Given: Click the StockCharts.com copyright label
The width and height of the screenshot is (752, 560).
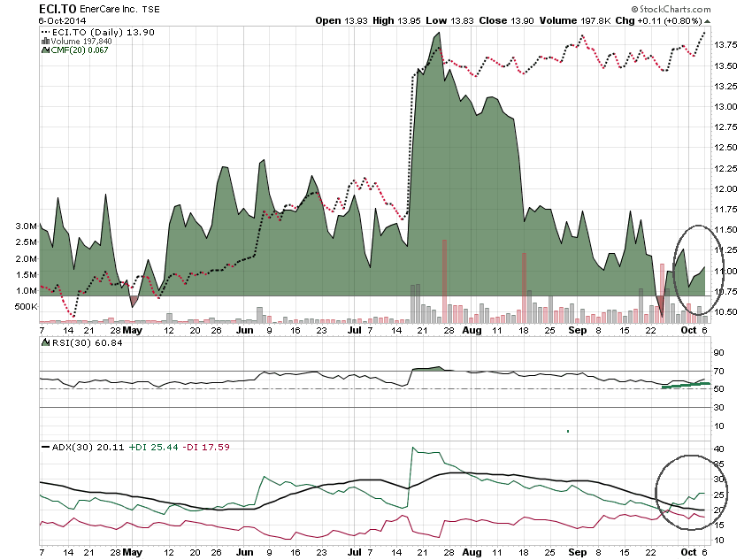Looking at the screenshot, I should [671, 9].
